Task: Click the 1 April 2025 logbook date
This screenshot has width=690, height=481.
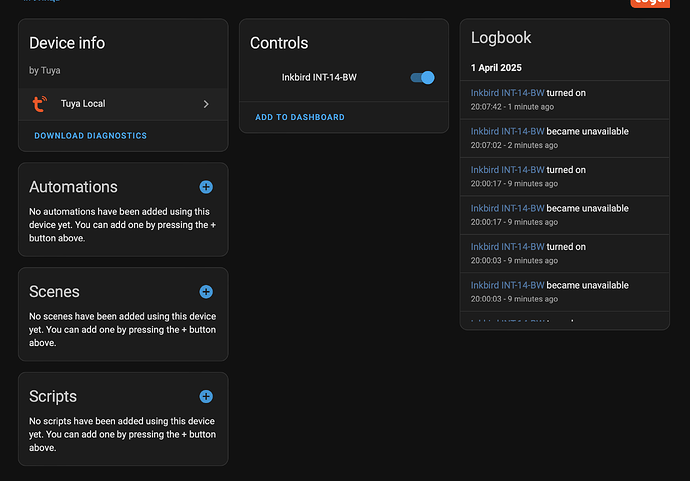Action: (496, 68)
